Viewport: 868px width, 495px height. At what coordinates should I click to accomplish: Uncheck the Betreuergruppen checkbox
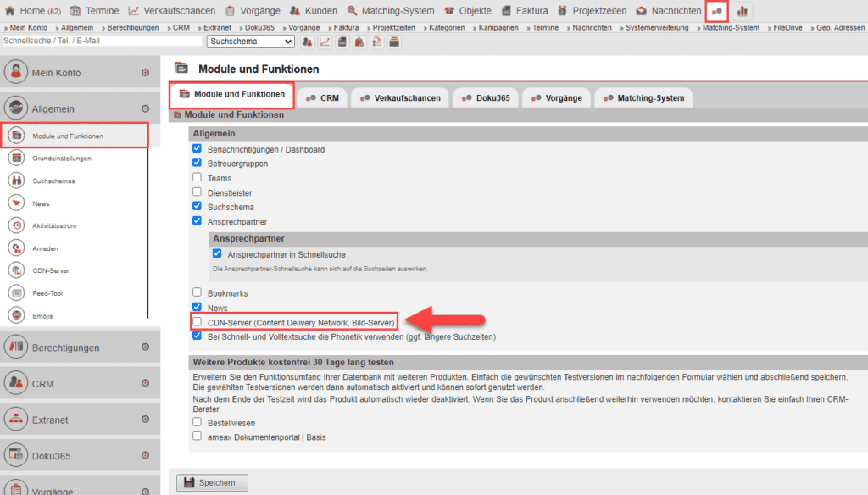click(x=197, y=164)
